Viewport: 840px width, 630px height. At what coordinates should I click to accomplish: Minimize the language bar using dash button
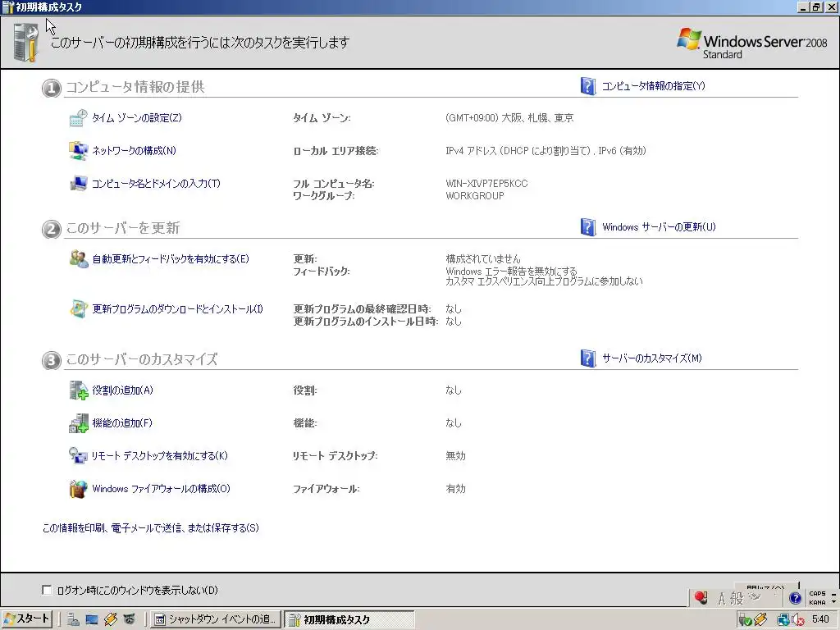tap(833, 593)
